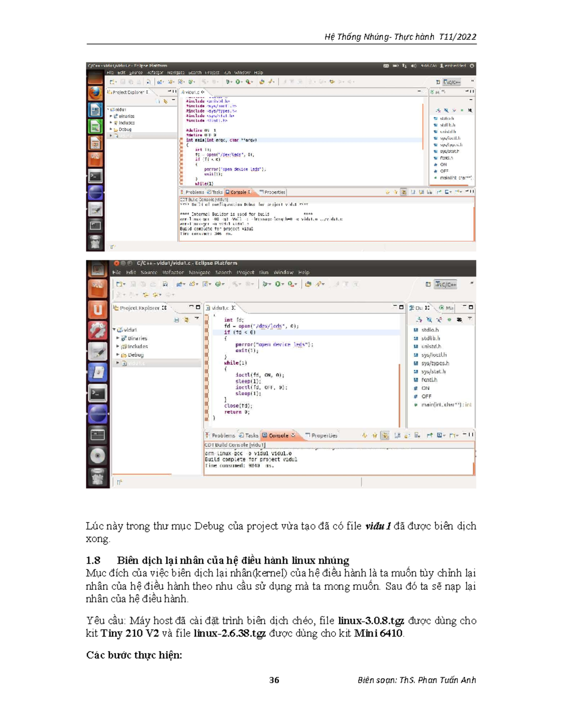The height and width of the screenshot is (728, 563).
Task: Open the New dropdown arrow in lower Eclipse toolbar
Action: [124, 285]
